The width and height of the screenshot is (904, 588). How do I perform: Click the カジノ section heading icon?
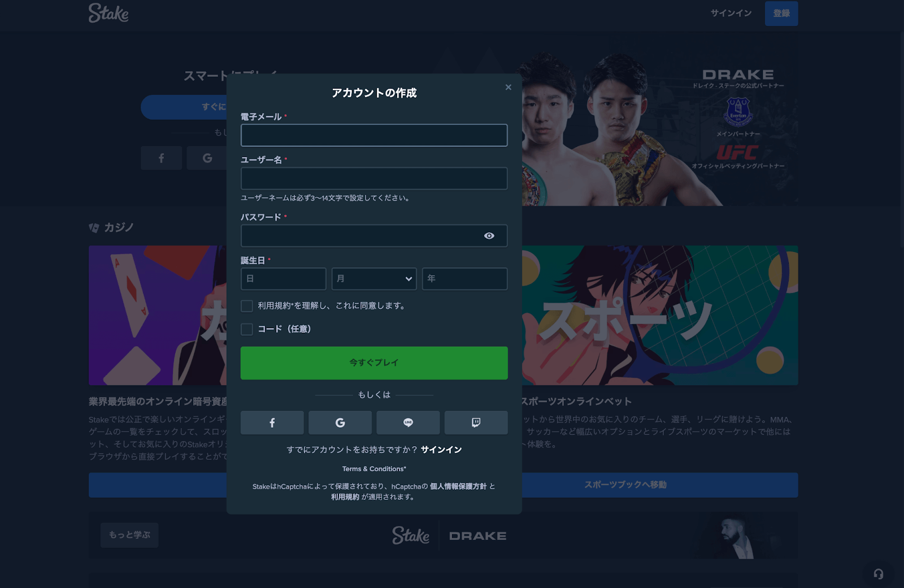point(94,228)
